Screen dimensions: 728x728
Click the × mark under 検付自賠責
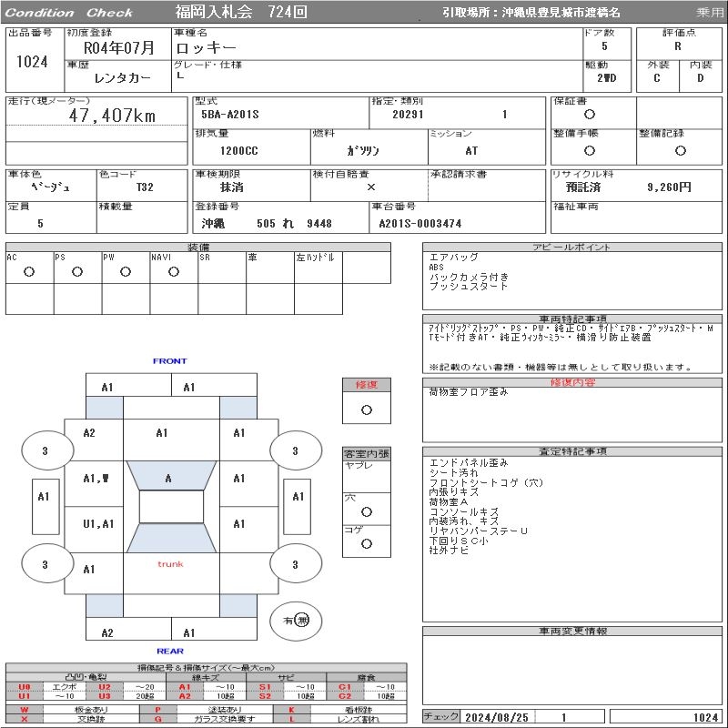pos(370,187)
